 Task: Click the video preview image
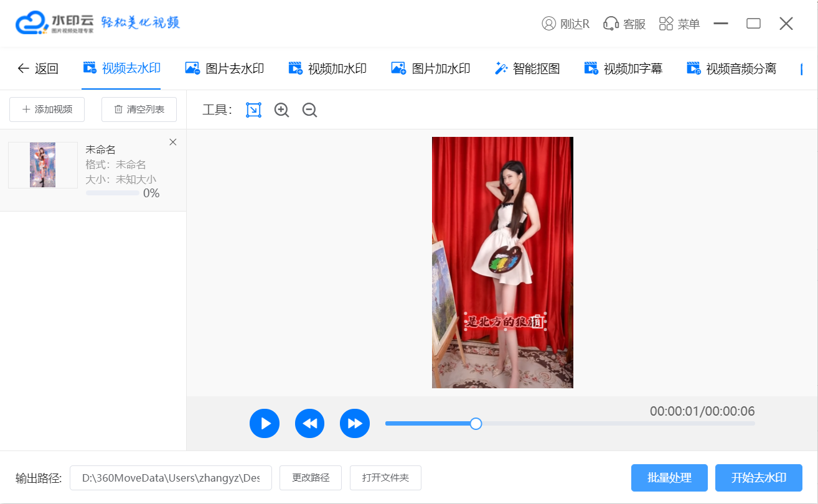coord(502,263)
